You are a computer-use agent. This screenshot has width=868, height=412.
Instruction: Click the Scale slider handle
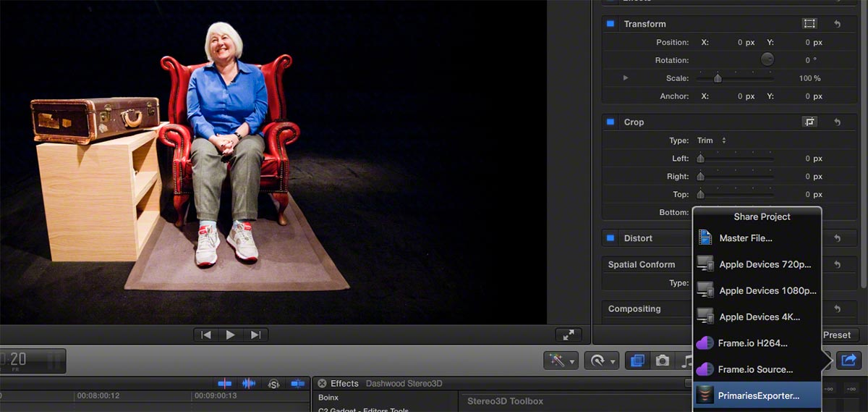pos(718,78)
